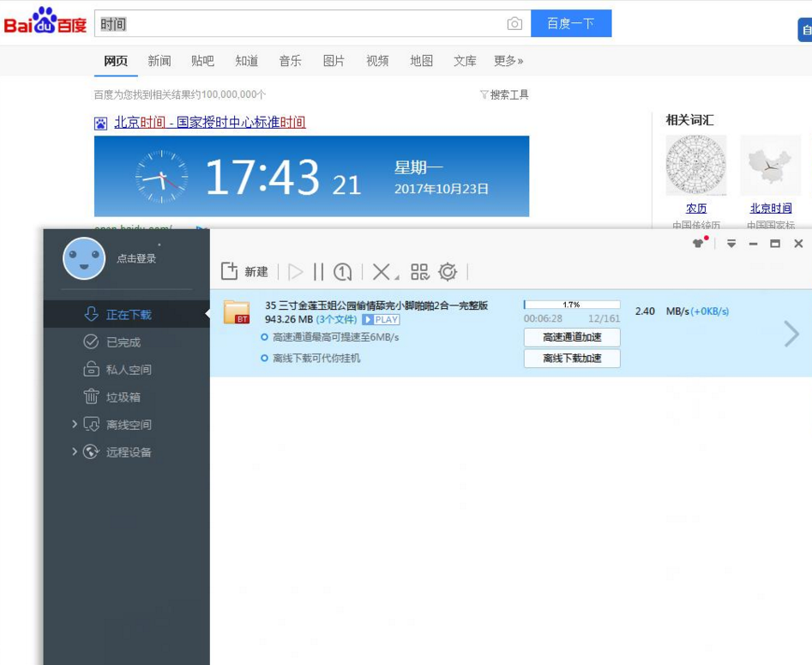Click the PLAY preview button
812x665 pixels.
pos(381,319)
